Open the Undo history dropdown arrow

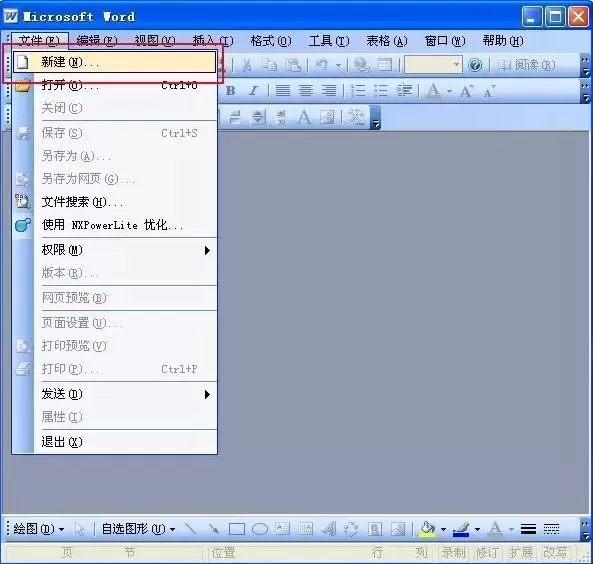pos(338,65)
